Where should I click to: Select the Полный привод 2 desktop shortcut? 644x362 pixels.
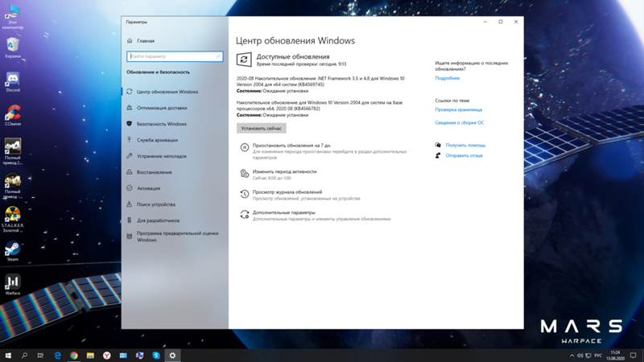(x=13, y=151)
